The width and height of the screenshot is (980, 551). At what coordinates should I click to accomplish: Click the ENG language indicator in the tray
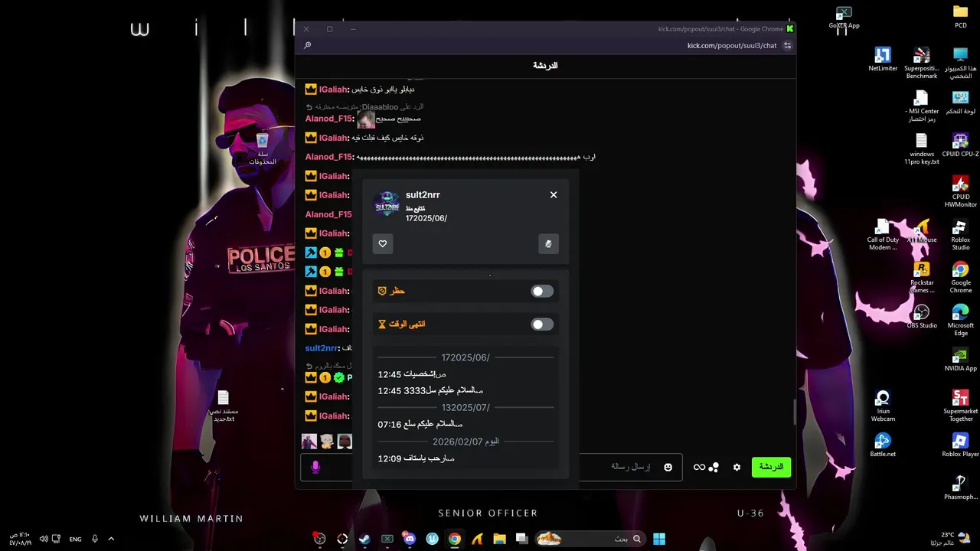click(75, 539)
